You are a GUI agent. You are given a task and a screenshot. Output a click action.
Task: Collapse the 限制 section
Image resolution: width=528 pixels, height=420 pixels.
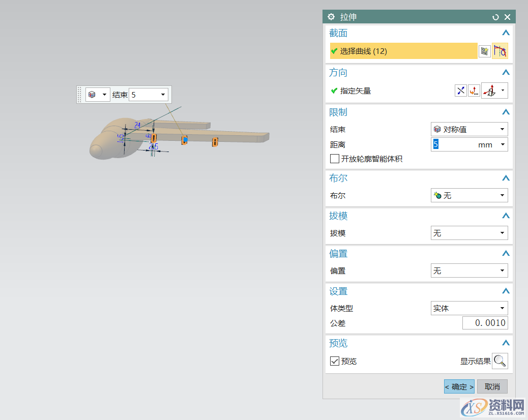click(506, 112)
